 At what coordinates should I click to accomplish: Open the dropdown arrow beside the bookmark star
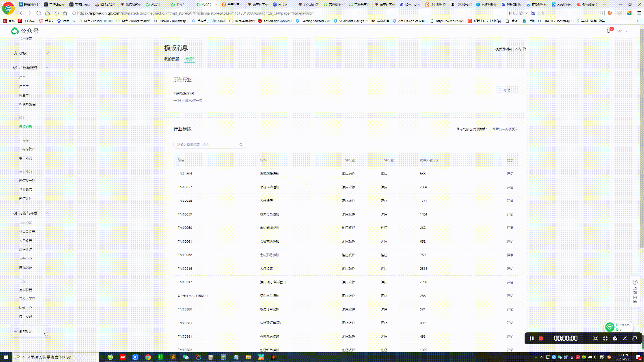click(527, 13)
